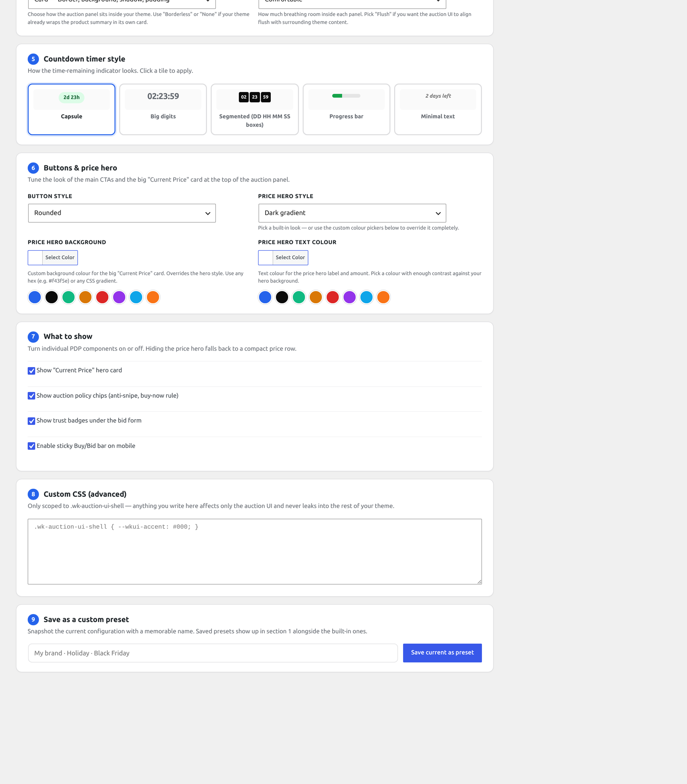Pick green swatch under Price Hero Text Colour
Viewport: 687px width, 784px height.
[x=299, y=297]
